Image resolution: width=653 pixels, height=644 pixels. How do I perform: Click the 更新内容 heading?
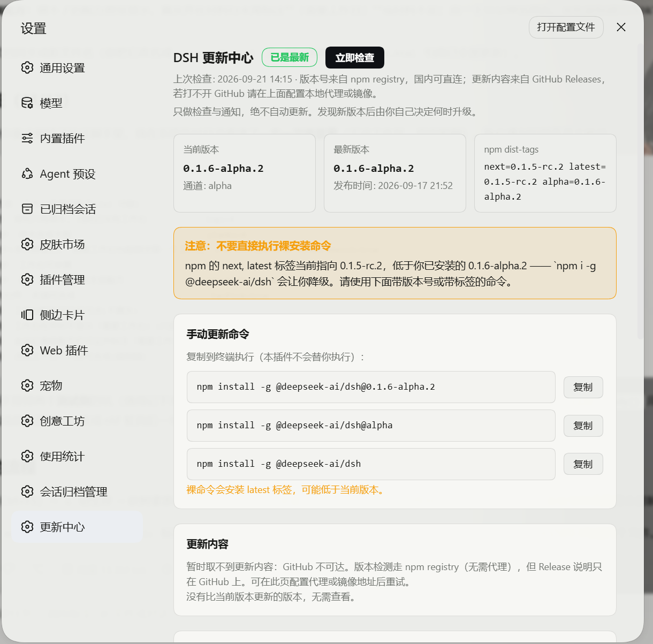pos(208,544)
